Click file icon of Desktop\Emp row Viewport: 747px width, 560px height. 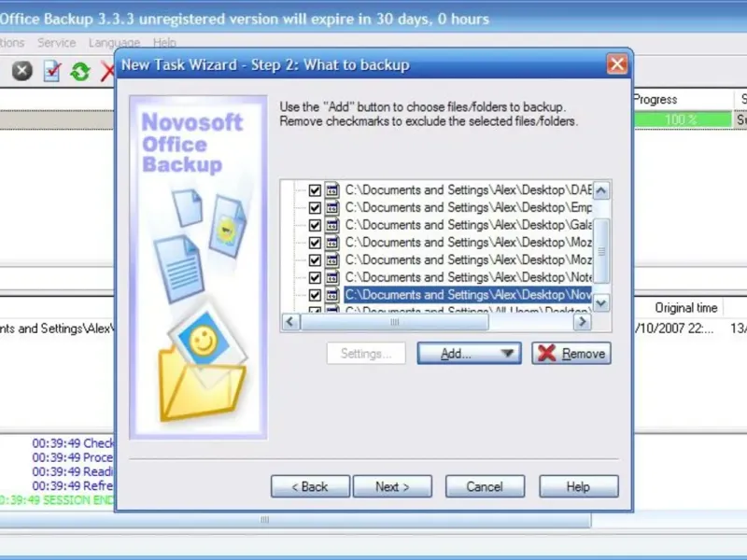[x=332, y=207]
